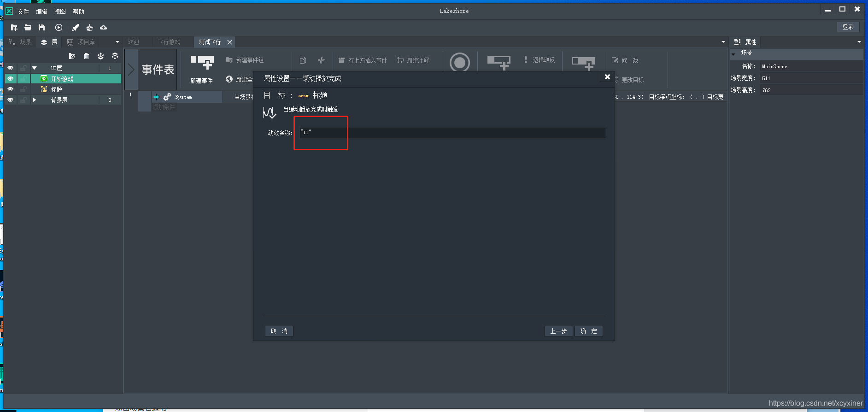Click 确定 button in dialog
This screenshot has width=868, height=412.
click(589, 331)
